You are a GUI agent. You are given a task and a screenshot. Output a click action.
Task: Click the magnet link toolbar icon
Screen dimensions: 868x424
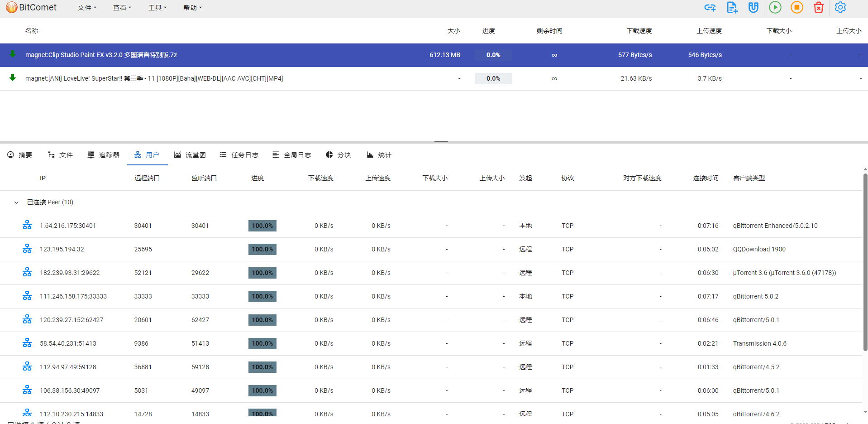(753, 7)
